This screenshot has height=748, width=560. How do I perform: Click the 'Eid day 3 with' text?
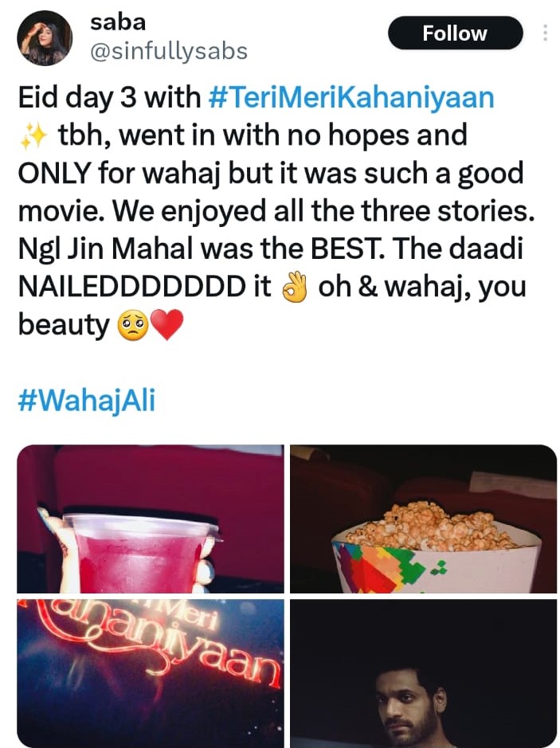click(110, 97)
